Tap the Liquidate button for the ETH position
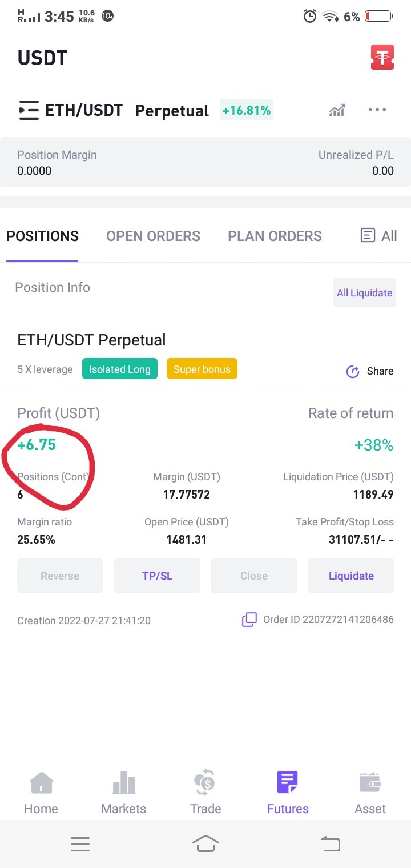The height and width of the screenshot is (868, 411). tap(351, 576)
